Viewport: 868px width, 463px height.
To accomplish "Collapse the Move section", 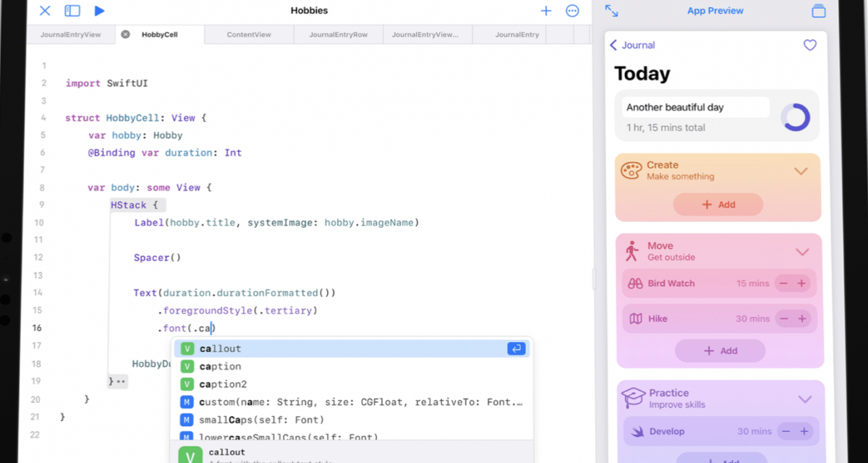I will [803, 251].
